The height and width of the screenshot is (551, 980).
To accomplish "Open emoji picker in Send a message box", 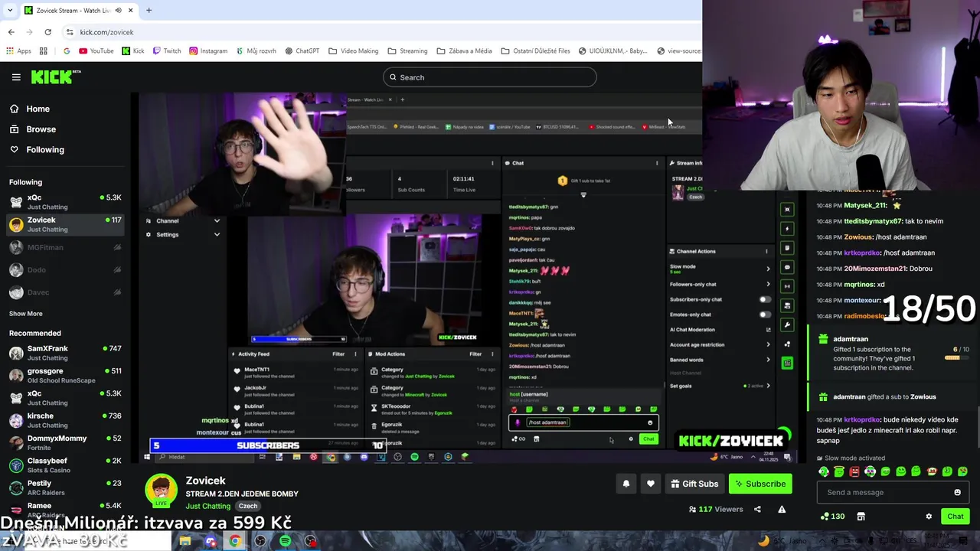I will pos(957,493).
